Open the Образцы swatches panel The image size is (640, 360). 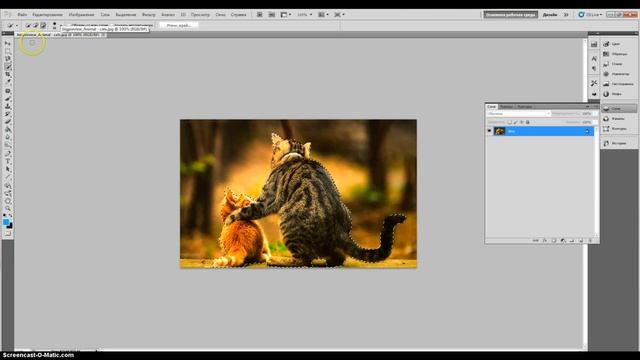click(619, 54)
